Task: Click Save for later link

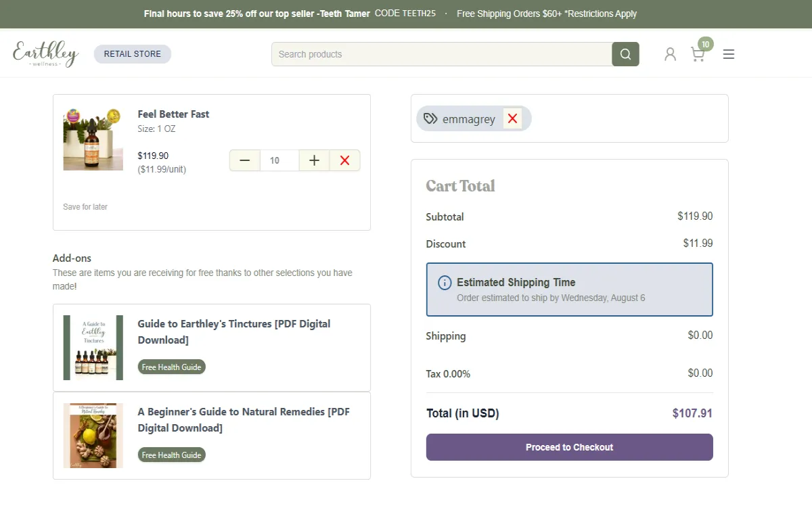Action: (85, 207)
